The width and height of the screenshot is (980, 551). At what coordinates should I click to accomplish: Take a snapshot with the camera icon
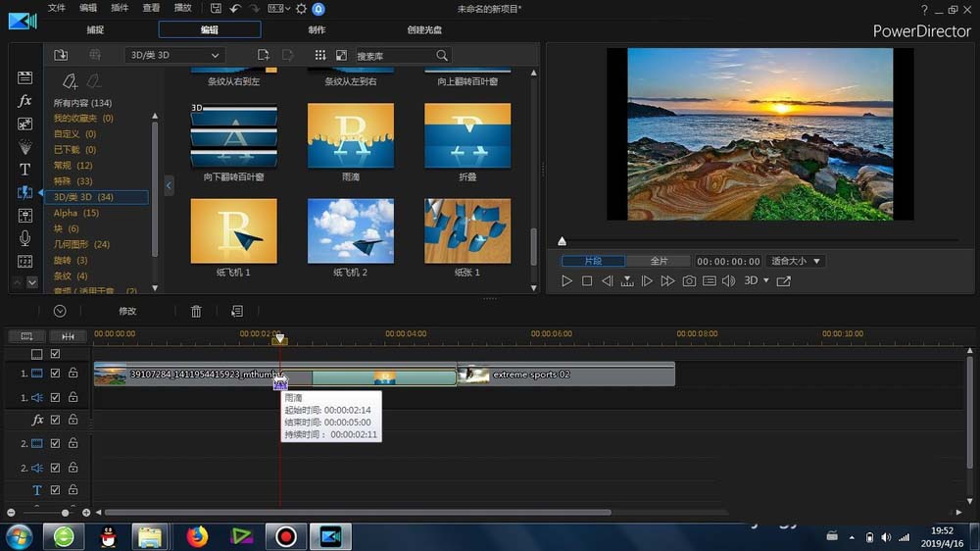[689, 281]
